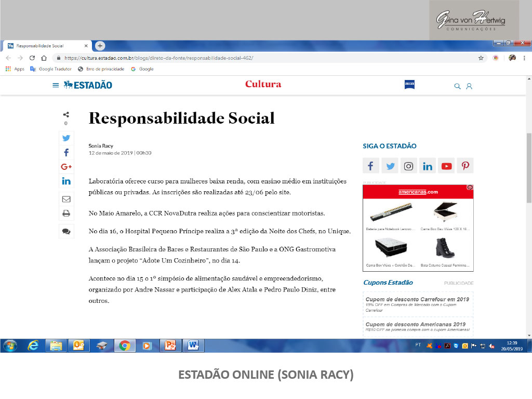Open the Windows Start menu

coord(10,345)
